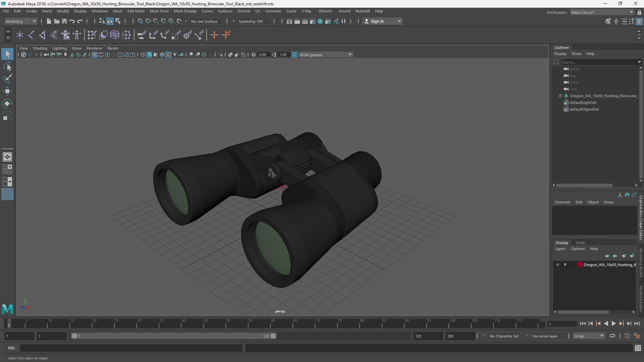This screenshot has width=644, height=362.
Task: Expand the Oregon_WA_10x50_Hunting_Binocular node in Outliner
Action: [560, 96]
